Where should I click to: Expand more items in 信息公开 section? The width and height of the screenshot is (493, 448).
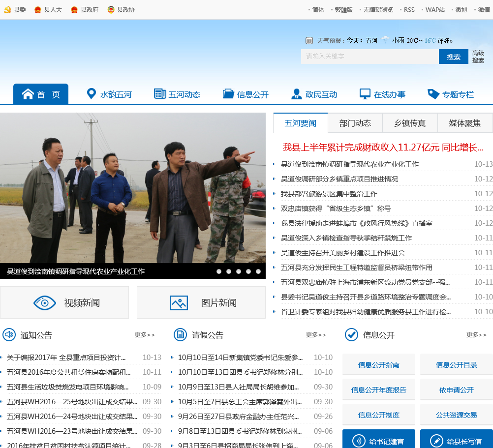[476, 335]
